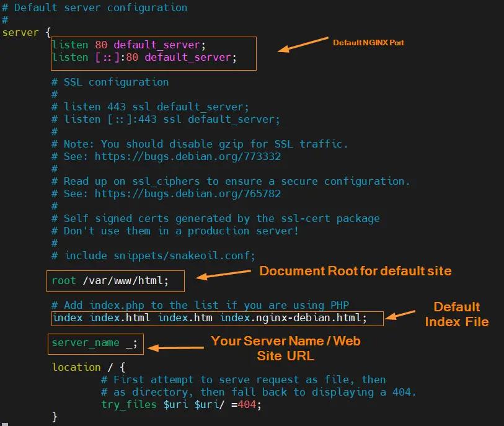Image resolution: width=504 pixels, height=426 pixels.
Task: Click the 'listen [::]:80 default_server;' line
Action: [144, 57]
